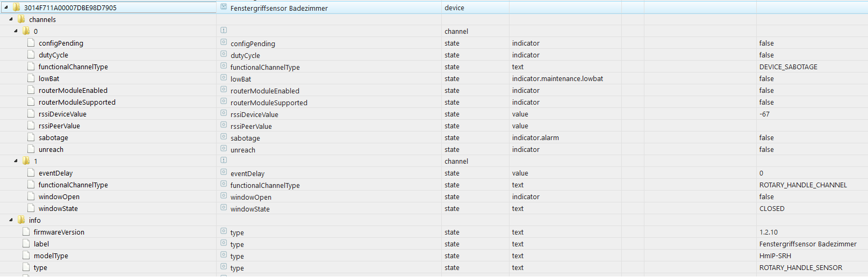Collapse the channels folder
This screenshot has width=868, height=277.
pyautogui.click(x=11, y=19)
